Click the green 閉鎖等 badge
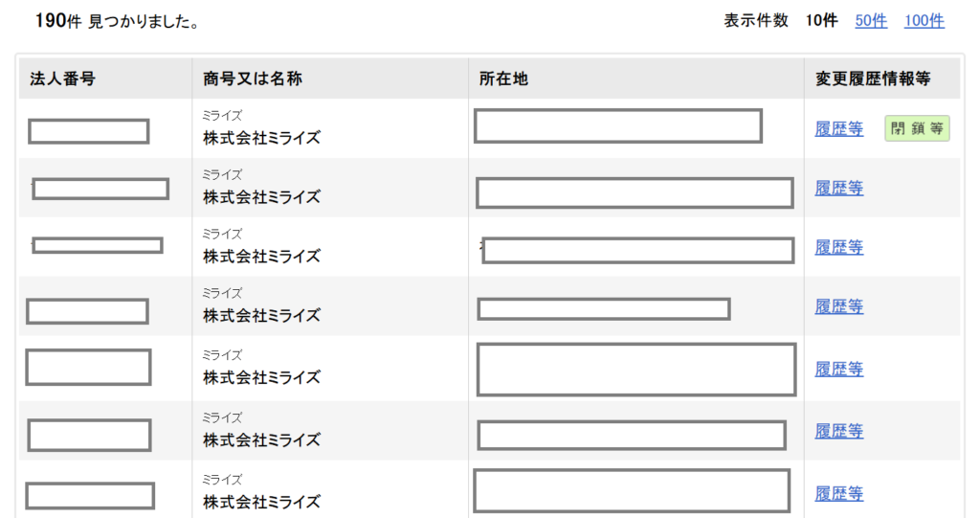This screenshot has width=980, height=518. 917,128
